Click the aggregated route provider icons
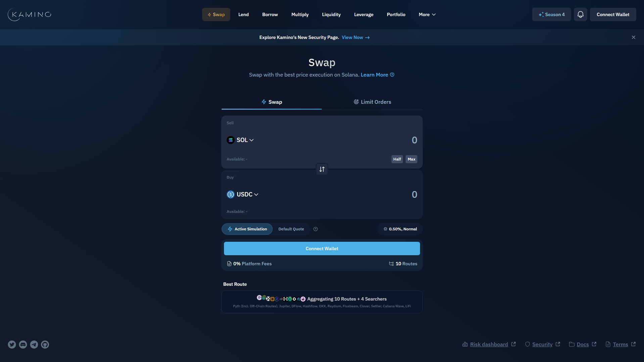Image resolution: width=644 pixels, height=362 pixels. [281, 299]
